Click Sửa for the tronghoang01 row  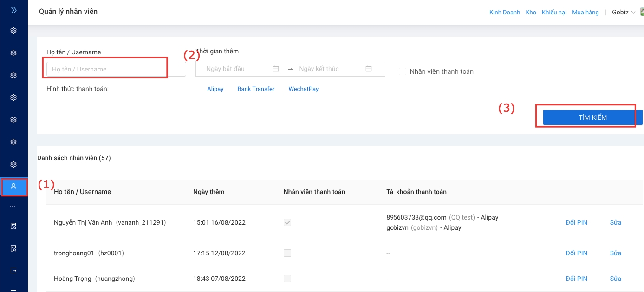click(615, 253)
